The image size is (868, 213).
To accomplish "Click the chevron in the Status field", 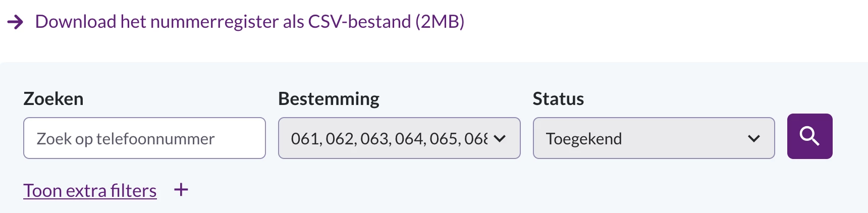I will [x=754, y=138].
